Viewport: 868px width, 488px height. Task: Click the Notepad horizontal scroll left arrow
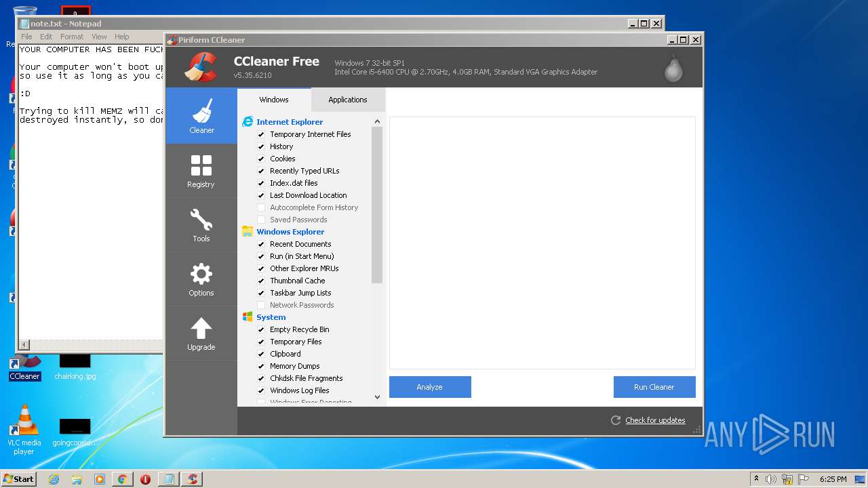pos(24,345)
